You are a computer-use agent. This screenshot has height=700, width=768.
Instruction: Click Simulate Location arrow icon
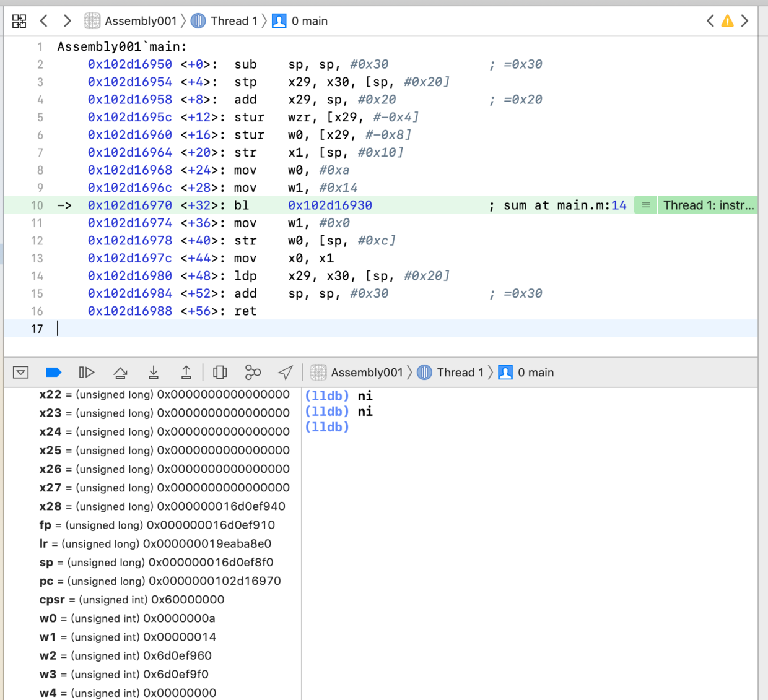[286, 373]
